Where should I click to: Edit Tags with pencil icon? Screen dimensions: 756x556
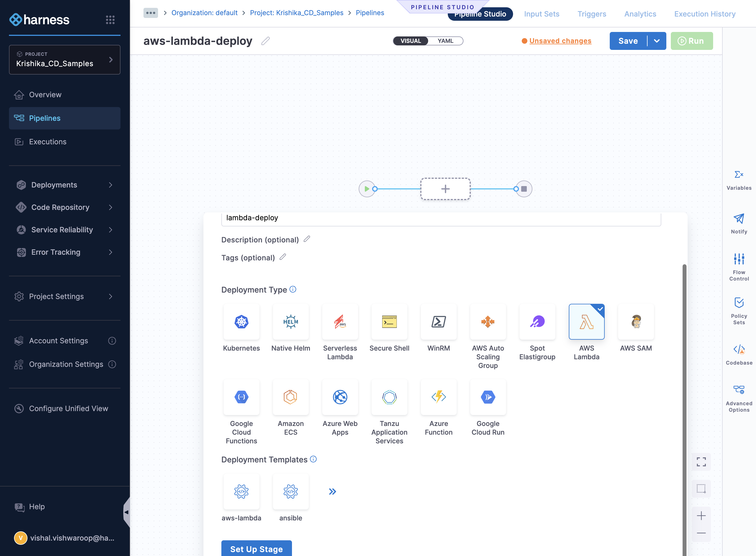pyautogui.click(x=283, y=257)
